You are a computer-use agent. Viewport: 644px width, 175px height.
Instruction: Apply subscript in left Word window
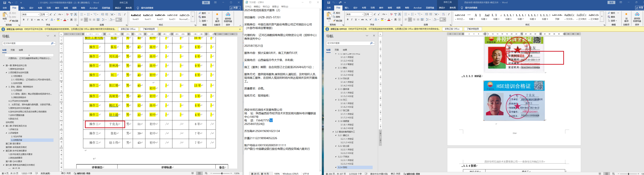(x=43, y=20)
